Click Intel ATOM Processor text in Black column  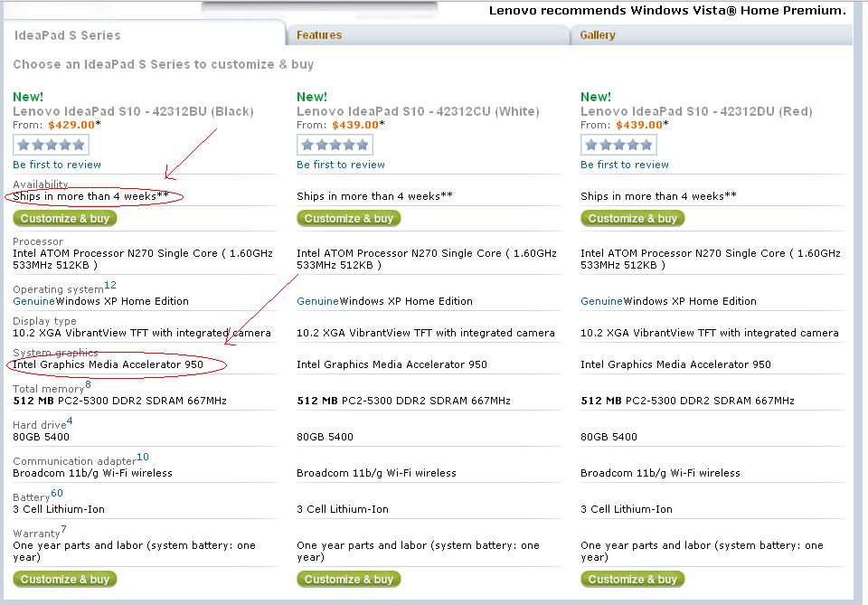pyautogui.click(x=143, y=259)
